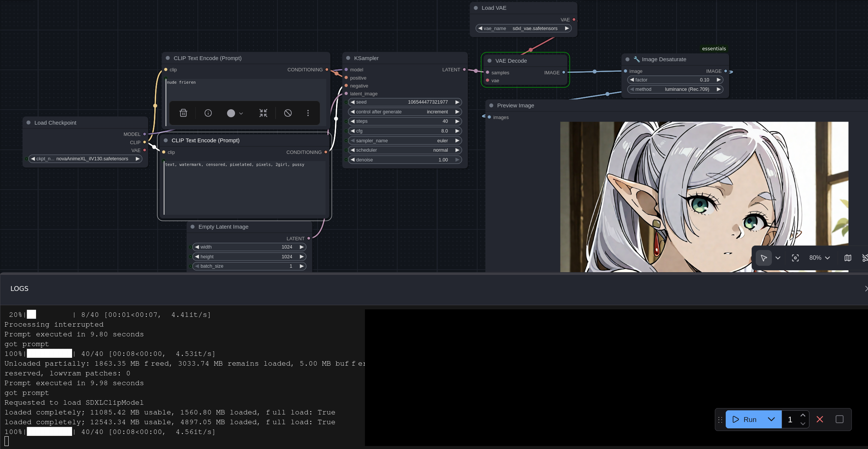
Task: Click the collapse node arrows icon
Action: 263,113
